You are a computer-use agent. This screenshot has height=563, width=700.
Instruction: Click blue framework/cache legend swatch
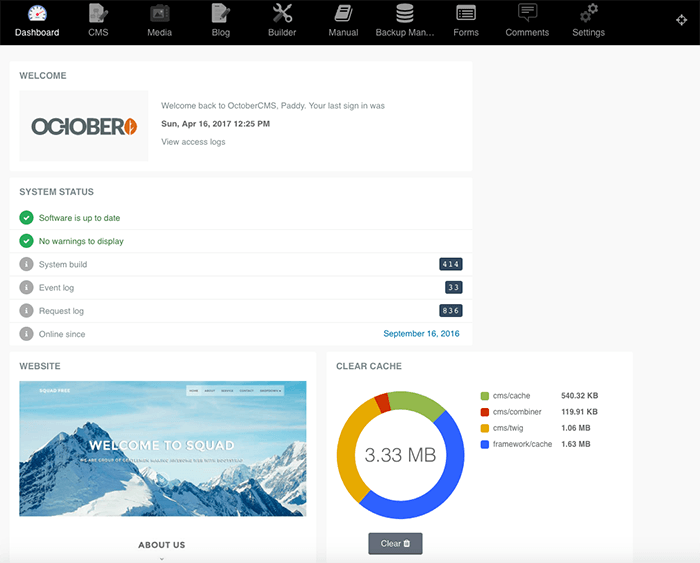point(484,444)
